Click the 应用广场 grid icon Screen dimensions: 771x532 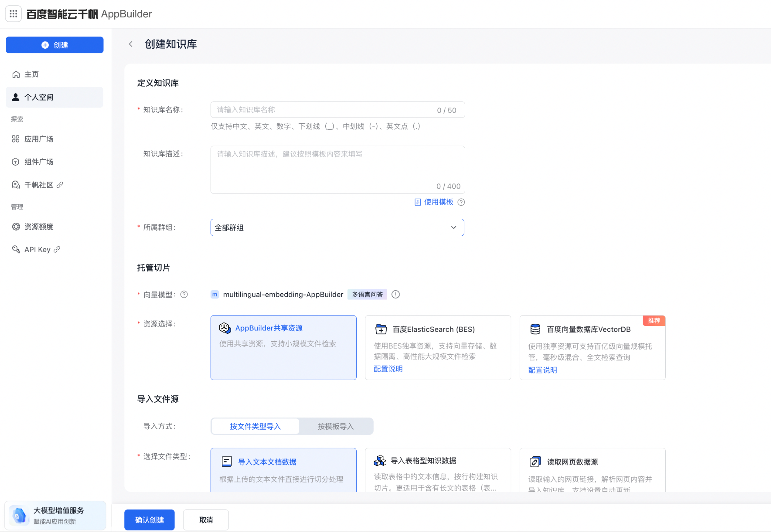tap(16, 139)
